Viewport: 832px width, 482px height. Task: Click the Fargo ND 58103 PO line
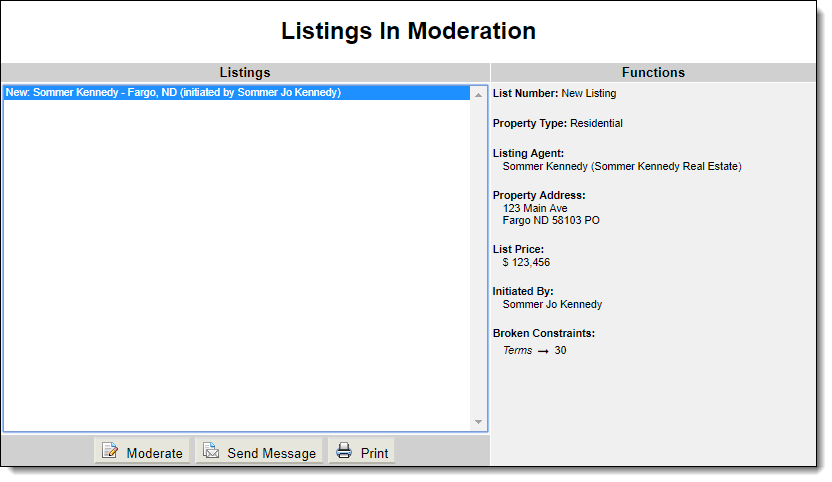click(551, 220)
